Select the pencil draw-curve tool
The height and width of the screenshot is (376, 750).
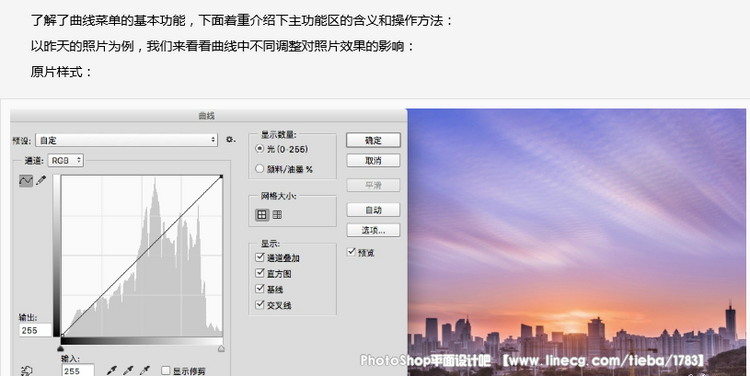click(x=41, y=180)
